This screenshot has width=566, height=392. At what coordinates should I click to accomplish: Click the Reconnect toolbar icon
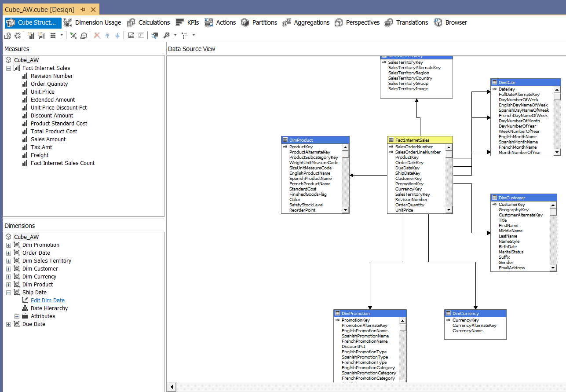tap(17, 35)
